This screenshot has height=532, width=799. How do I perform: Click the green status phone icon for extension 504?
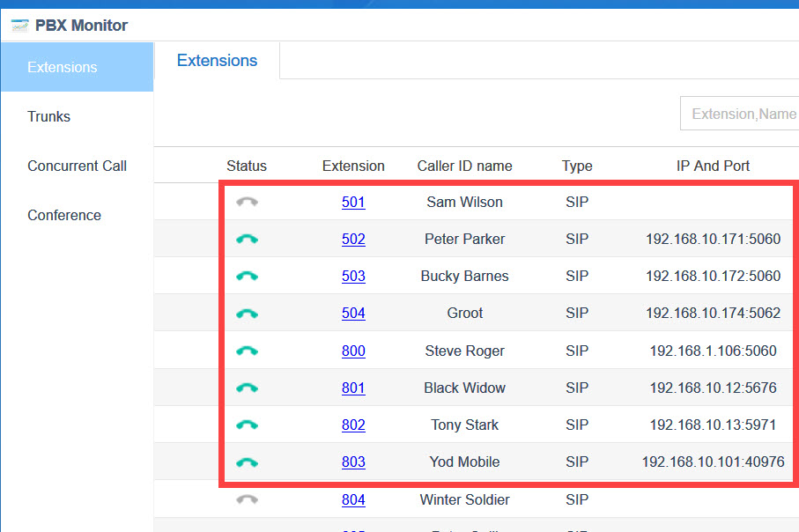248,314
